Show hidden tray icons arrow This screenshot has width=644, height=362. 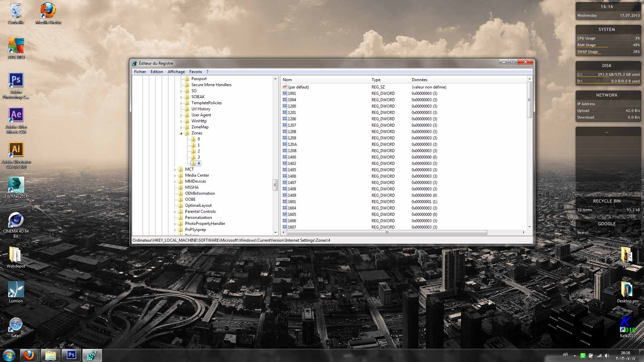pyautogui.click(x=575, y=356)
